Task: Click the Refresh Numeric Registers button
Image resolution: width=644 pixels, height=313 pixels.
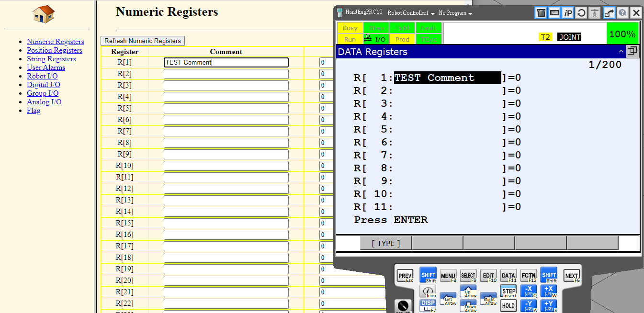Action: (x=143, y=41)
